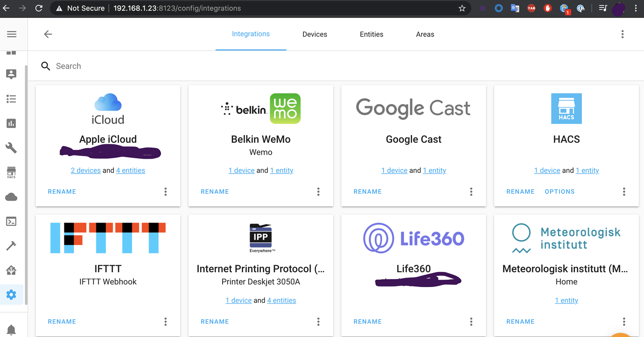
Task: Open Apple iCloud '4 entities' link
Action: tap(131, 170)
